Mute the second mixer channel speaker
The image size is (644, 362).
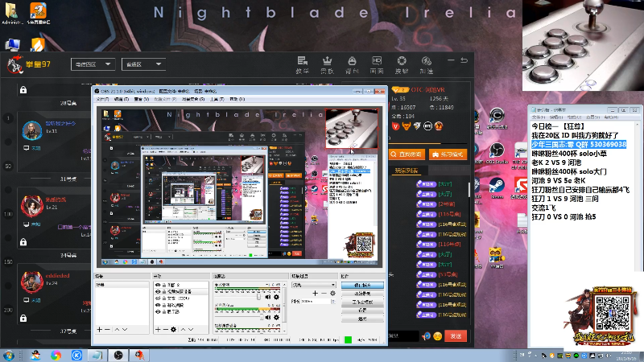click(268, 317)
